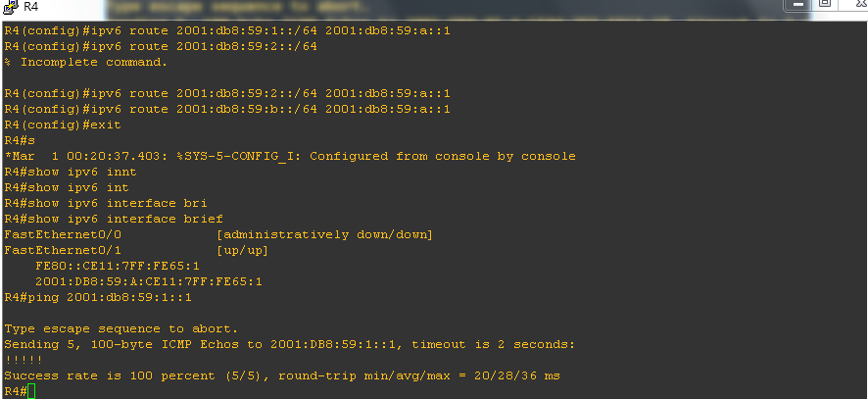Click the "[up/up]" interface status
Screen dimensions: 868x399
click(x=242, y=250)
